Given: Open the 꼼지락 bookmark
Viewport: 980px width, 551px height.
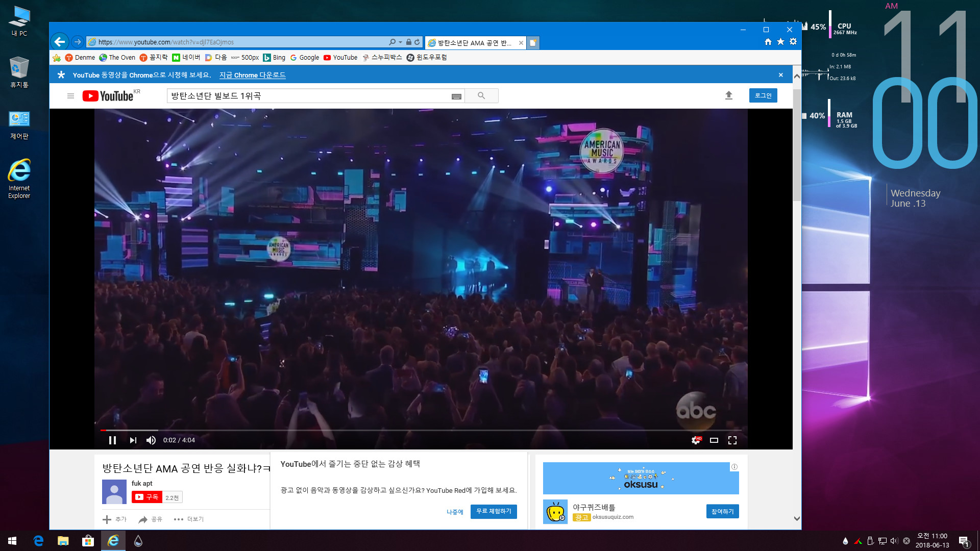Looking at the screenshot, I should pos(154,58).
